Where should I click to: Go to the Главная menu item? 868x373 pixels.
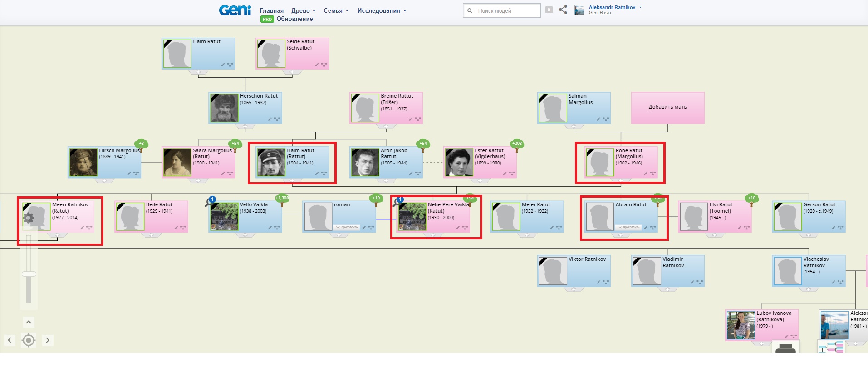click(x=271, y=10)
